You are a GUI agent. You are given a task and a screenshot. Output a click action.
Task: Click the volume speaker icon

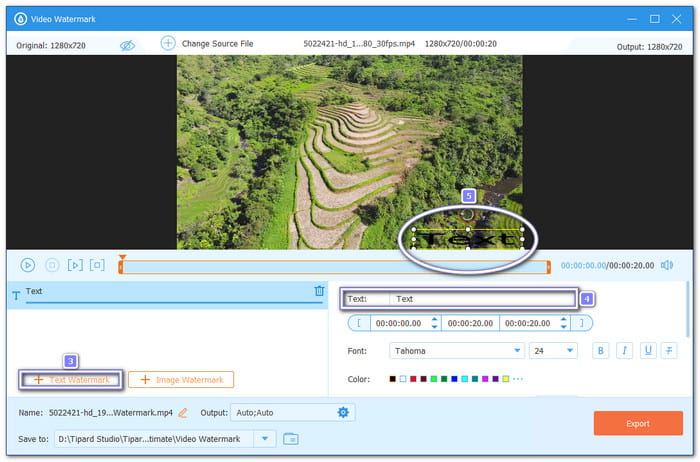click(x=667, y=265)
